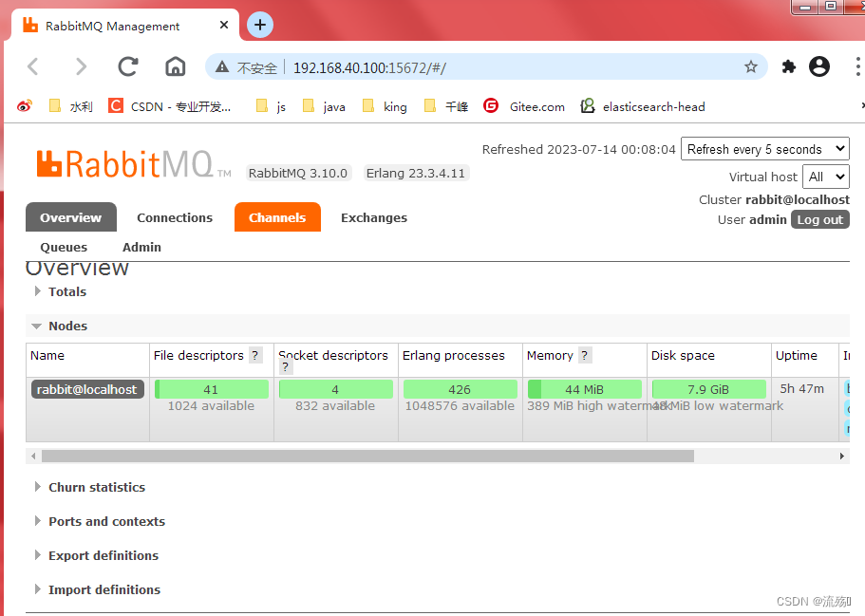
Task: Expand Churn statistics
Action: (x=96, y=487)
